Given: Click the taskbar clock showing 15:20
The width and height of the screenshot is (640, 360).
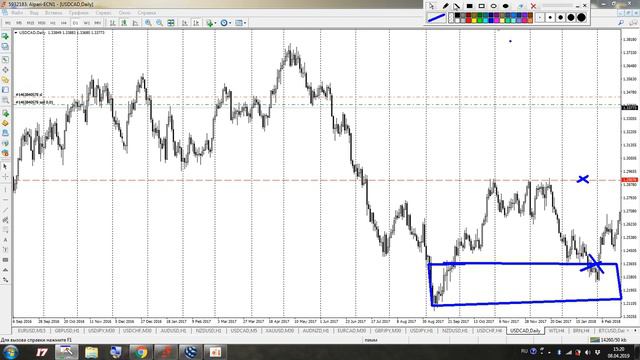Looking at the screenshot, I should [x=619, y=352].
